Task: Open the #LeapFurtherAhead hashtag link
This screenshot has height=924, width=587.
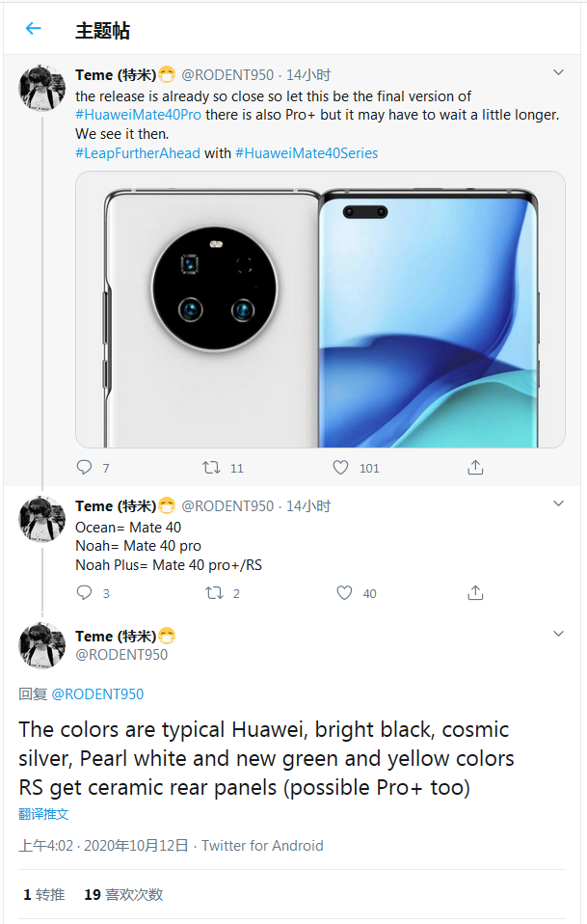Action: coord(138,152)
